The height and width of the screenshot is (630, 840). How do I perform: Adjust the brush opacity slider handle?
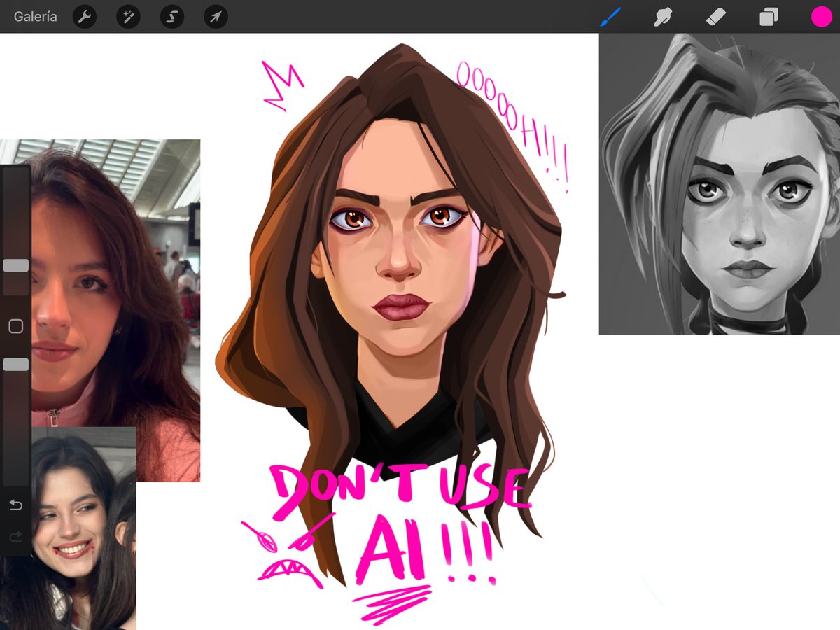click(x=16, y=365)
